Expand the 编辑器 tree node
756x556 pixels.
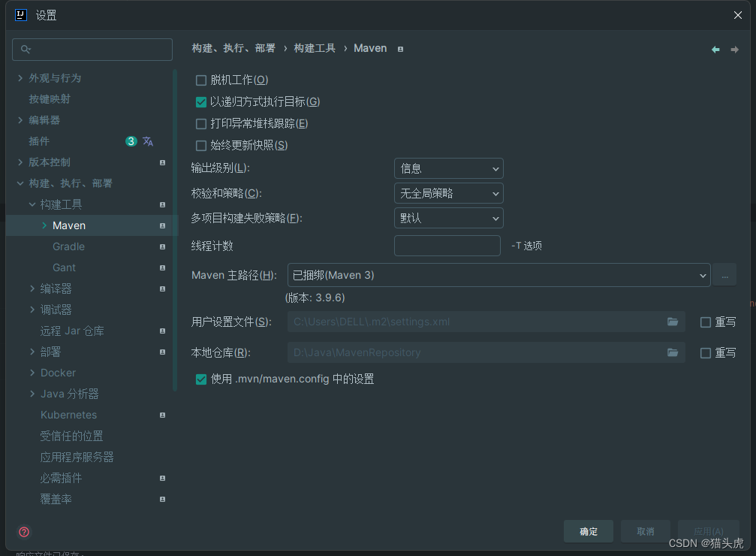click(20, 120)
